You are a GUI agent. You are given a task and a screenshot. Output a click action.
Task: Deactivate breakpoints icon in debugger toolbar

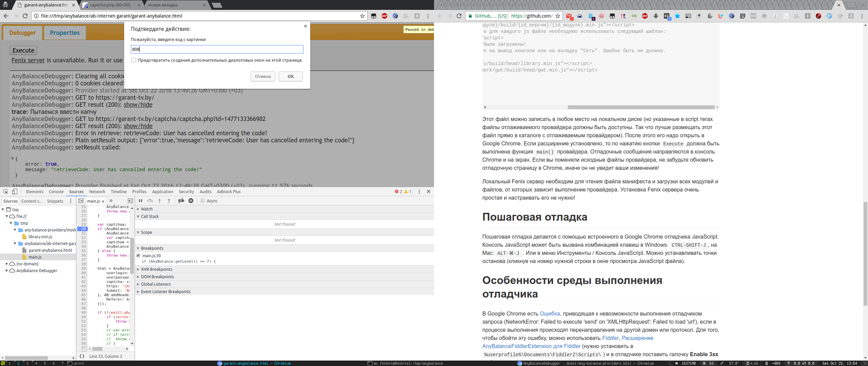[181, 201]
